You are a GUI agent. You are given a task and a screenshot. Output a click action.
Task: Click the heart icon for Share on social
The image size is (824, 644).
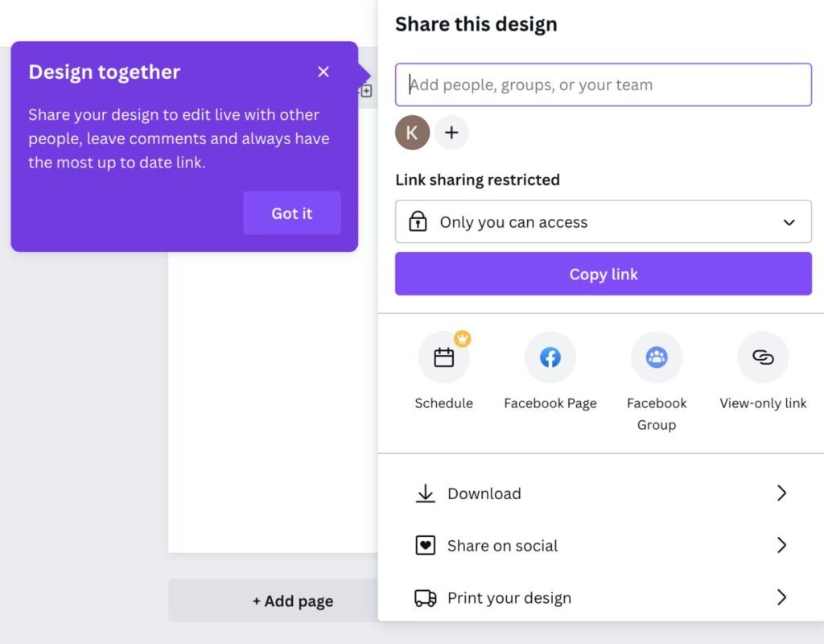point(425,545)
